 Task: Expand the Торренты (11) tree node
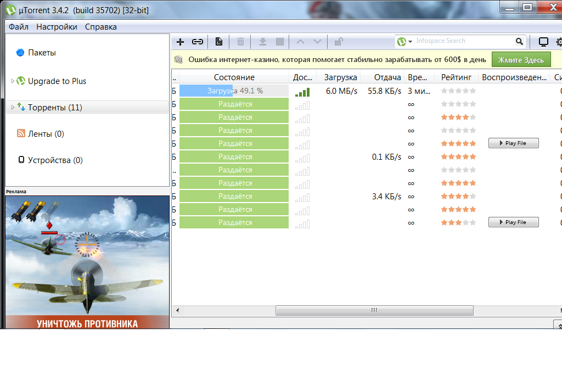click(x=13, y=108)
